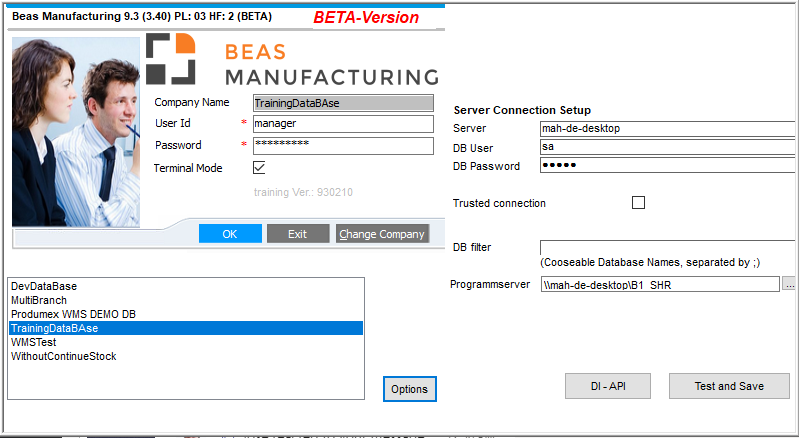Click the login photo of two people
The width and height of the screenshot is (799, 438).
pos(78,130)
